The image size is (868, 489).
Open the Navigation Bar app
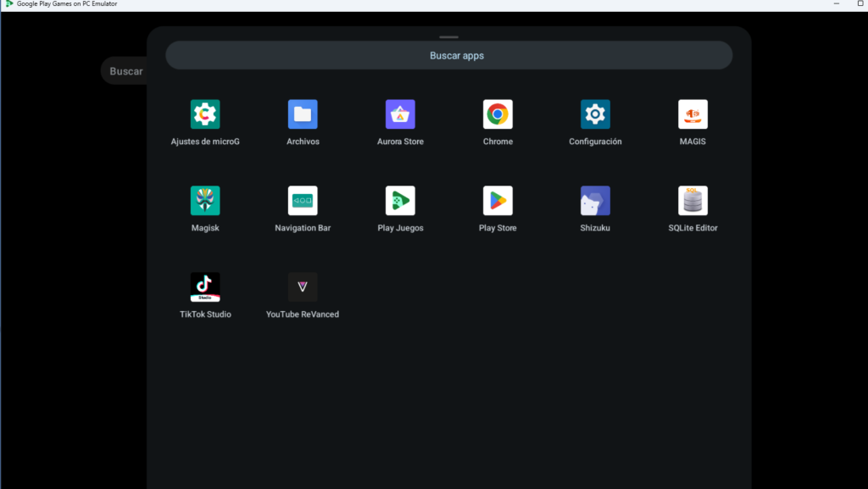(303, 201)
